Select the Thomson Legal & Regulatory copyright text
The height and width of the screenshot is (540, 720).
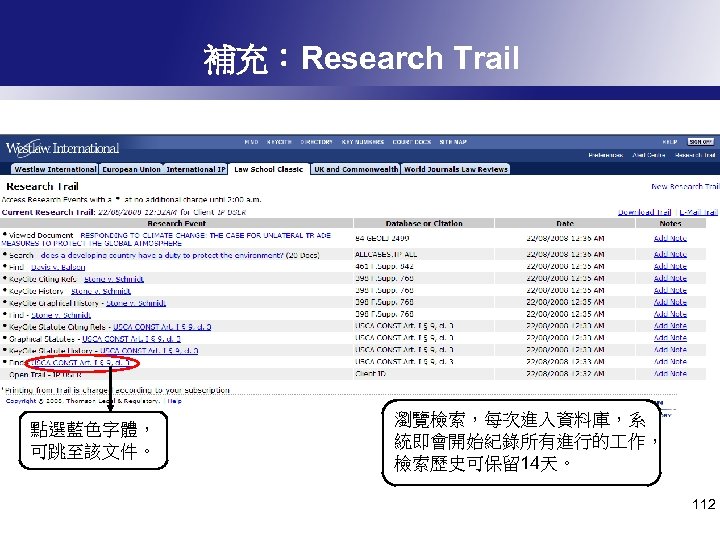(83, 401)
